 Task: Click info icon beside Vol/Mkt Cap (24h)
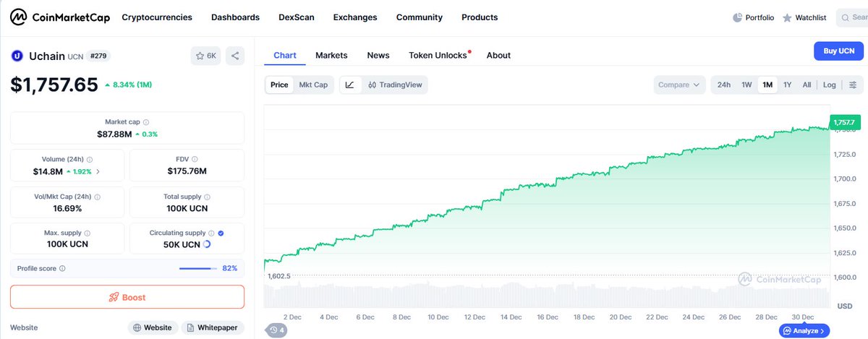(98, 196)
